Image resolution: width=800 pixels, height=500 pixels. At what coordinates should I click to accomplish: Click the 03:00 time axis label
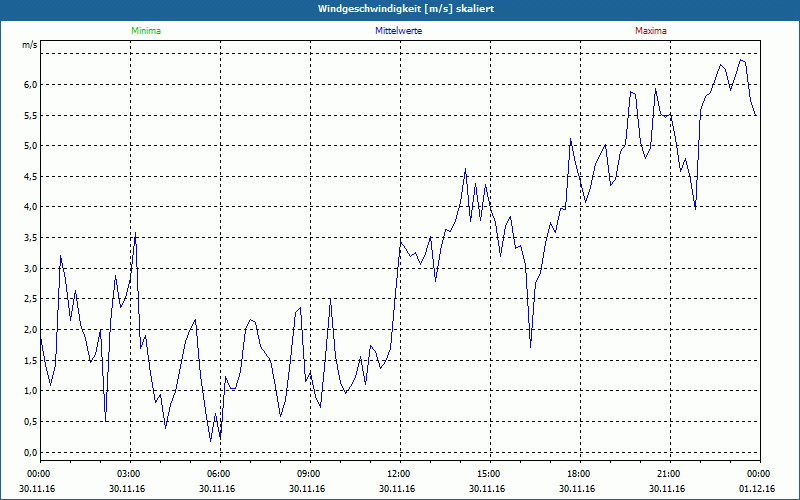(127, 474)
